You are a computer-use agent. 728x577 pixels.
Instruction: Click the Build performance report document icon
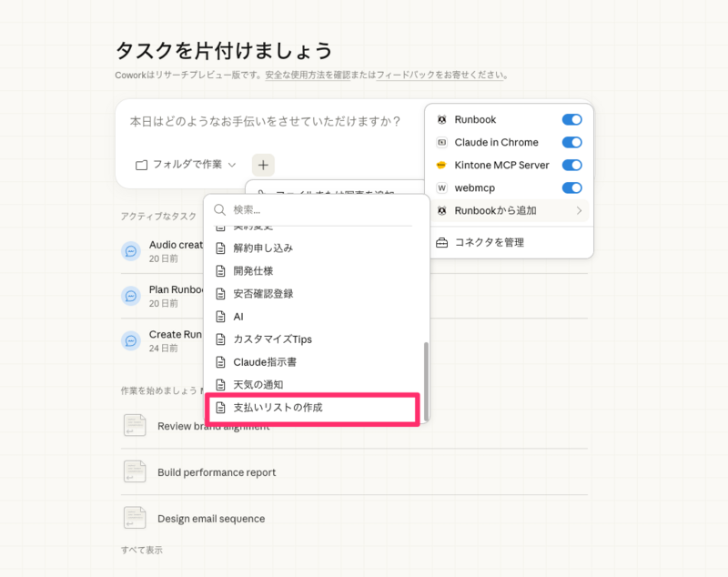point(134,471)
